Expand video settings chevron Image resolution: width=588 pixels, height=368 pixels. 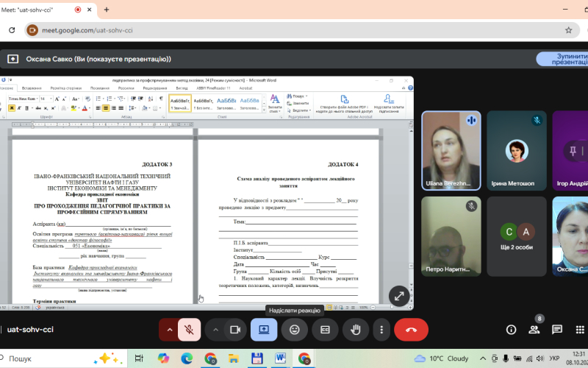(215, 330)
